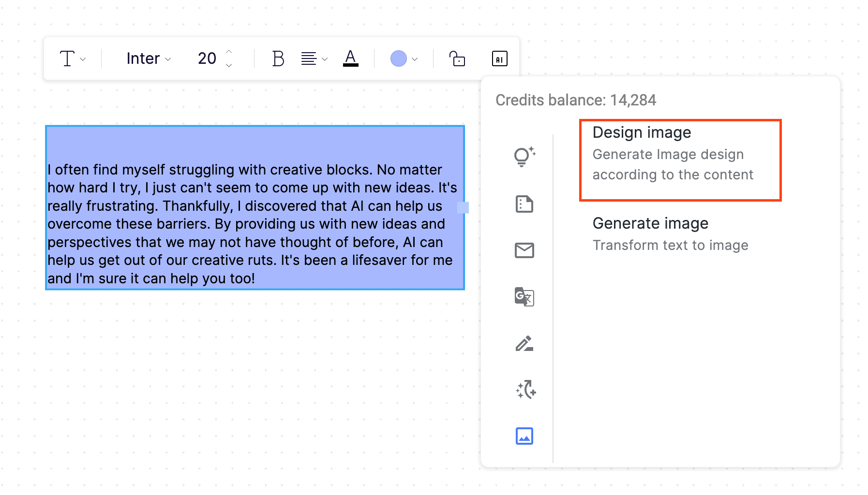This screenshot has height=495, width=868.
Task: Toggle the lock icon in toolbar
Action: point(457,58)
